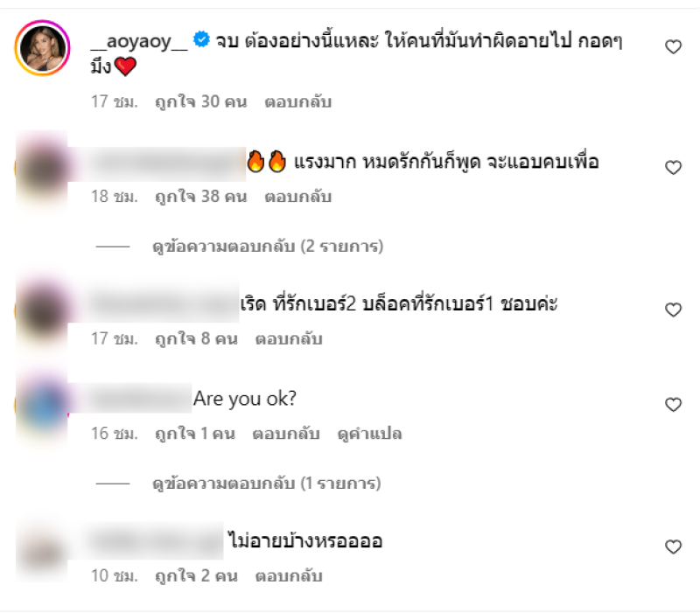View translation with ดูคำแปล link
Screen dimensions: 700x613
point(369,434)
